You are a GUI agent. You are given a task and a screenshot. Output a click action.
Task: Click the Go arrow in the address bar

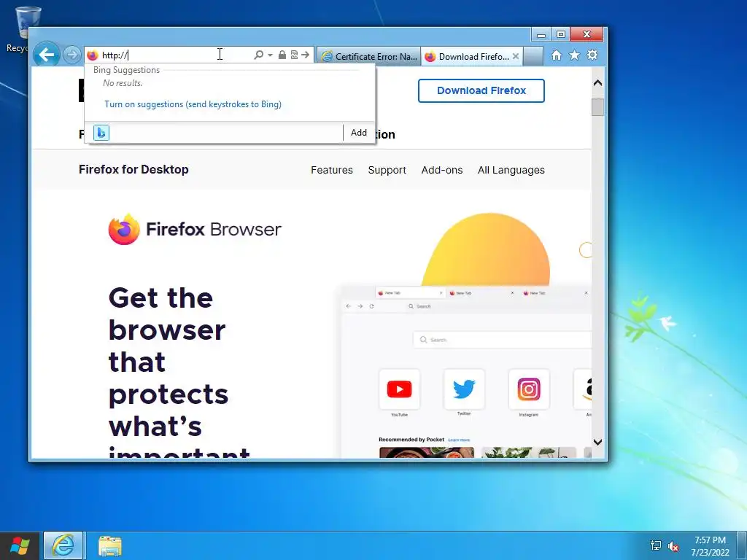point(306,55)
